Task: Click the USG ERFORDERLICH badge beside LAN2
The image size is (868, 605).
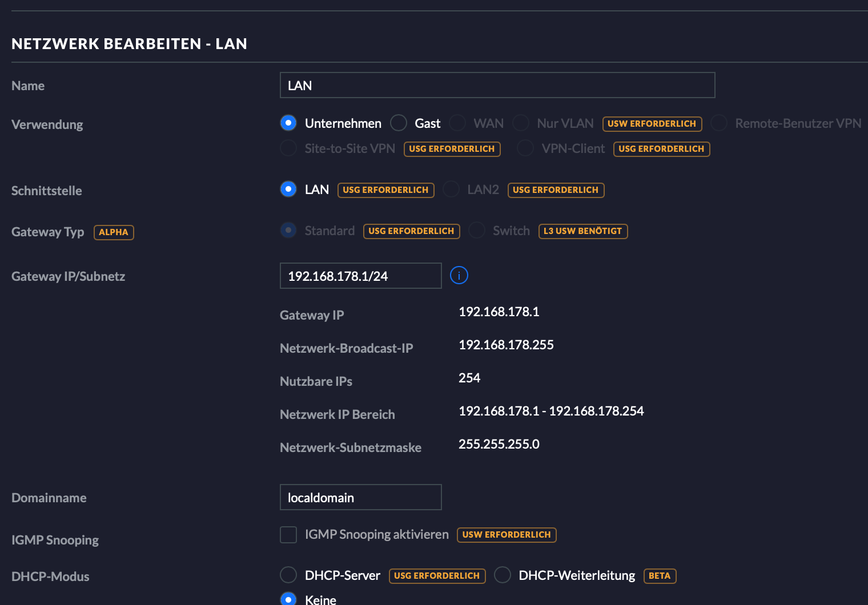Action: coord(556,190)
